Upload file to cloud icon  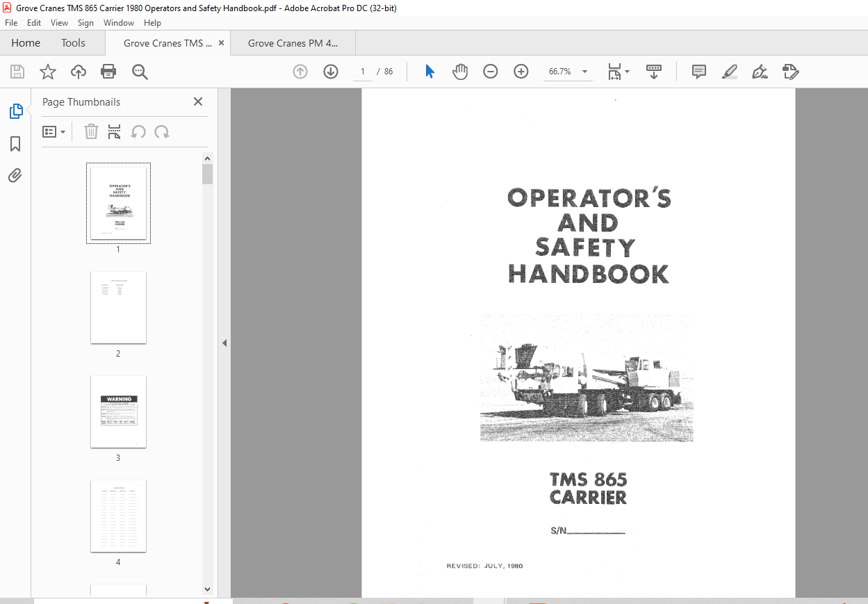click(x=79, y=72)
